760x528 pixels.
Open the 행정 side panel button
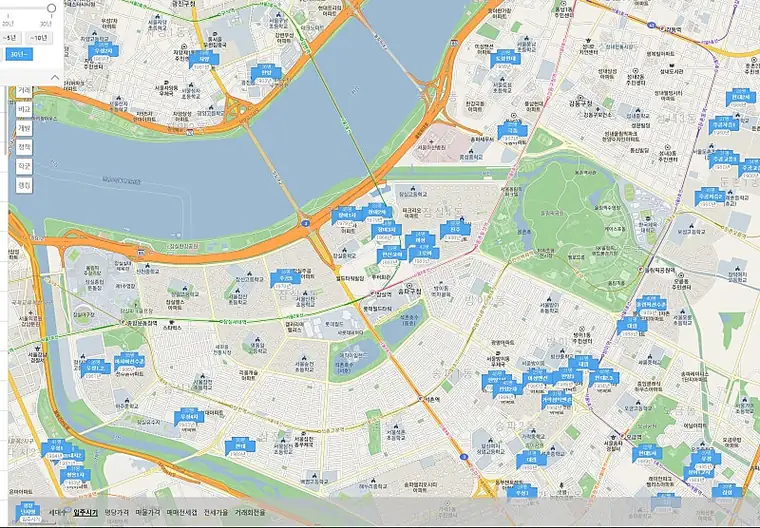pyautogui.click(x=24, y=185)
